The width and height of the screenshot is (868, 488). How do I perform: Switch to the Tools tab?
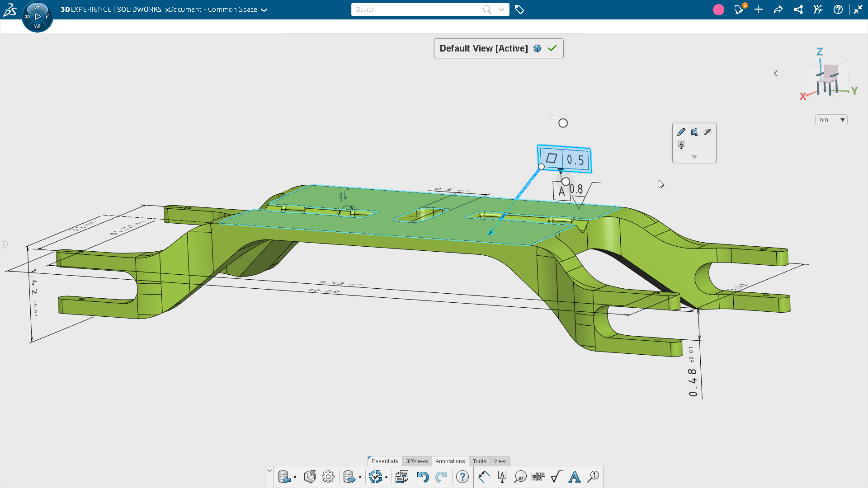pos(479,461)
